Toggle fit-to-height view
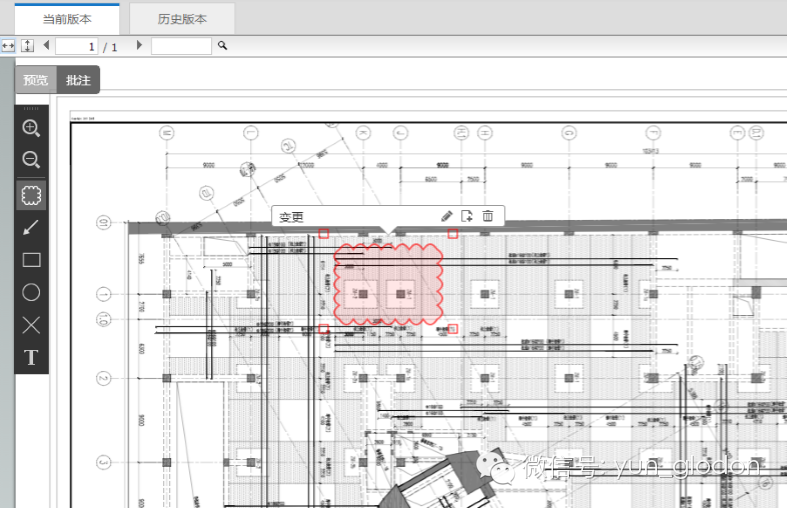The height and width of the screenshot is (508, 787). click(27, 46)
